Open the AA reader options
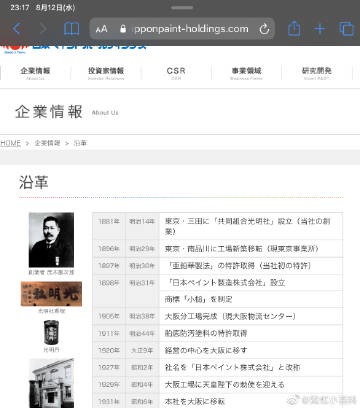Image resolution: width=360 pixels, height=408 pixels. coord(101,29)
